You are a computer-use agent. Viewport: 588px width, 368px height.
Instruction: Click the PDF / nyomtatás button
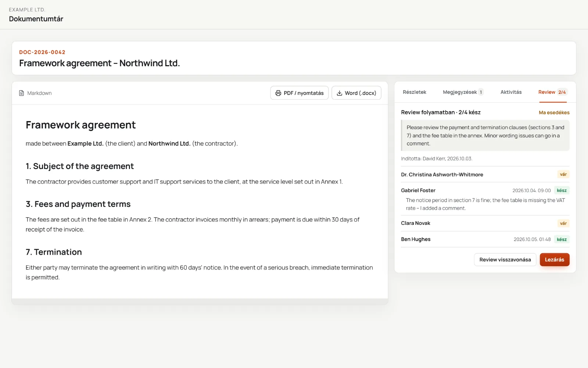(x=300, y=93)
